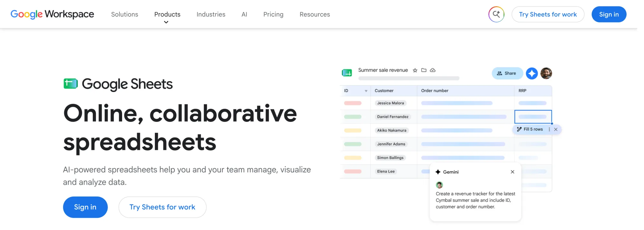Open the Industries menu
The width and height of the screenshot is (644, 230).
coord(211,14)
